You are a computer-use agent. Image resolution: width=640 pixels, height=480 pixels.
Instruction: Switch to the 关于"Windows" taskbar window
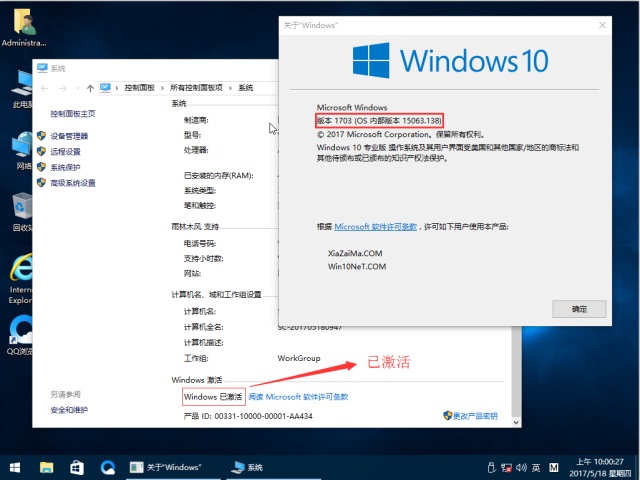pyautogui.click(x=166, y=467)
